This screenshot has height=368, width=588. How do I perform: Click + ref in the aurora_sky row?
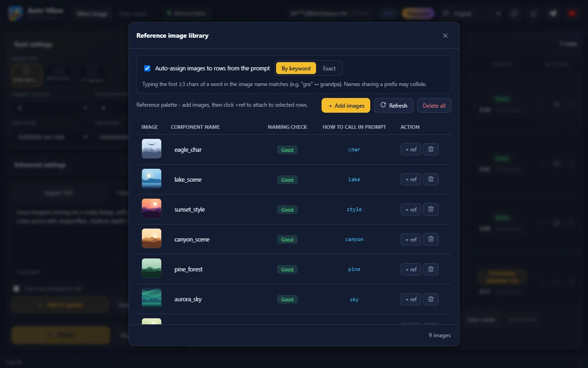click(x=411, y=299)
